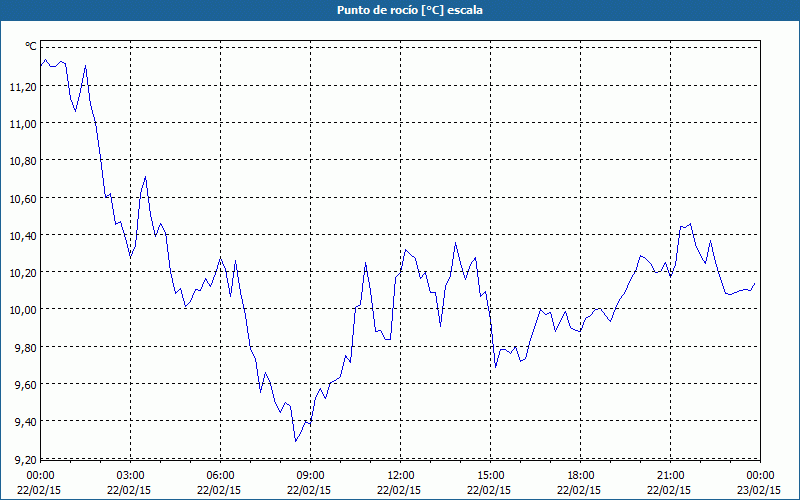The width and height of the screenshot is (800, 500).
Task: Click the 12:00 time axis label
Action: point(401,476)
